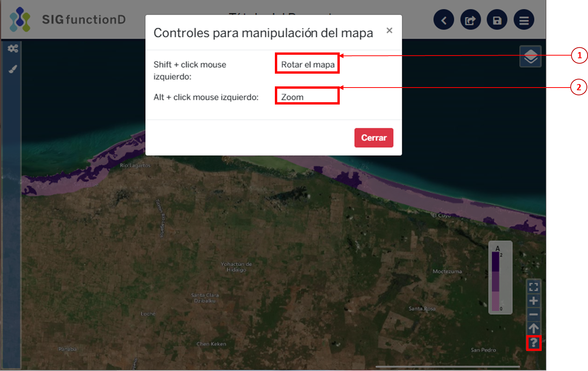This screenshot has width=588, height=371.
Task: Click the SIG functionD logo
Action: click(68, 19)
